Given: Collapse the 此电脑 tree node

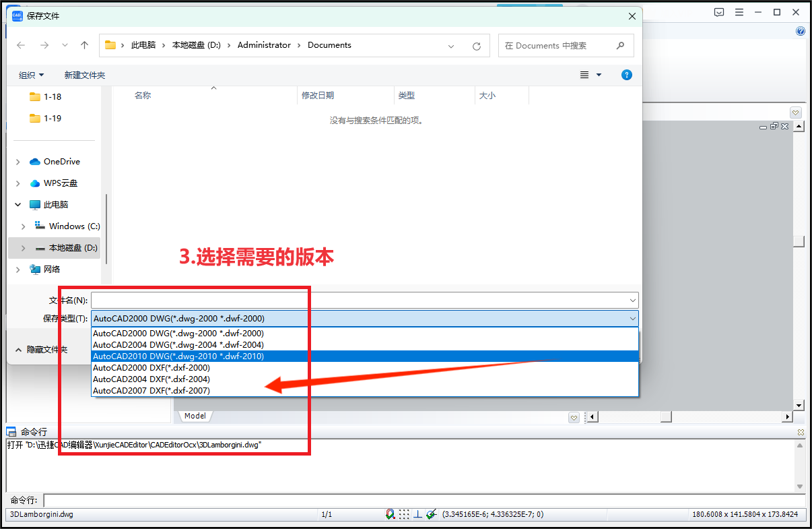Looking at the screenshot, I should 18,205.
